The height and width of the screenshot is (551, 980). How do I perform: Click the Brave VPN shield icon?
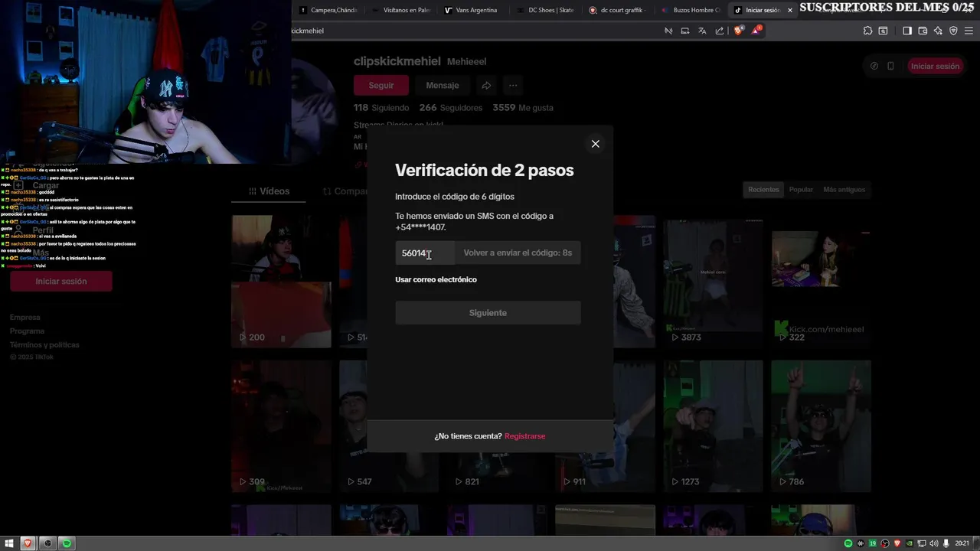(953, 31)
